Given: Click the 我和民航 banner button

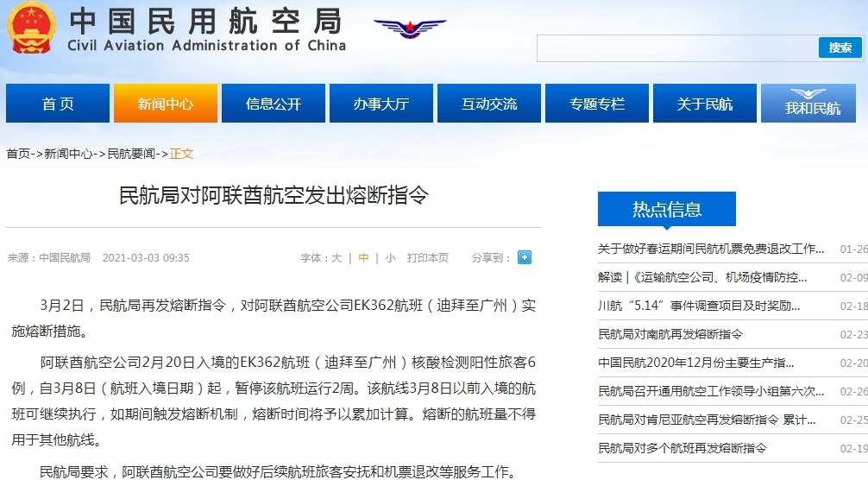Looking at the screenshot, I should pyautogui.click(x=812, y=104).
